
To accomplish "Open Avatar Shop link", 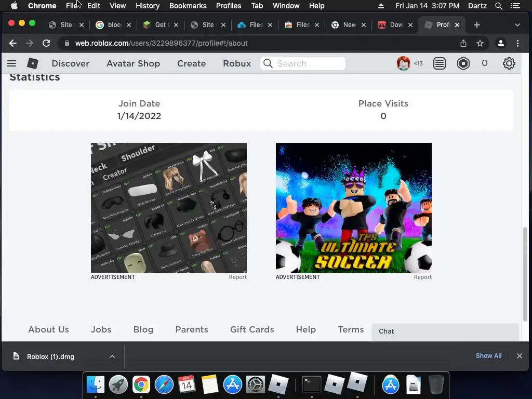I will pyautogui.click(x=134, y=63).
